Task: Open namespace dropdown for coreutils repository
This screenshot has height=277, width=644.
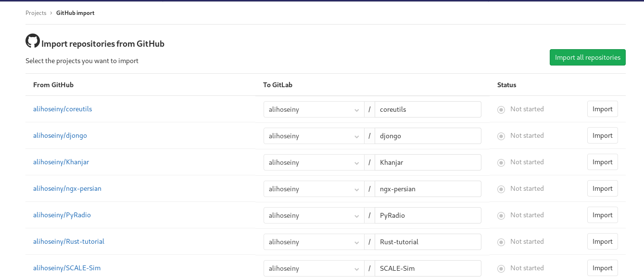Action: tap(314, 109)
